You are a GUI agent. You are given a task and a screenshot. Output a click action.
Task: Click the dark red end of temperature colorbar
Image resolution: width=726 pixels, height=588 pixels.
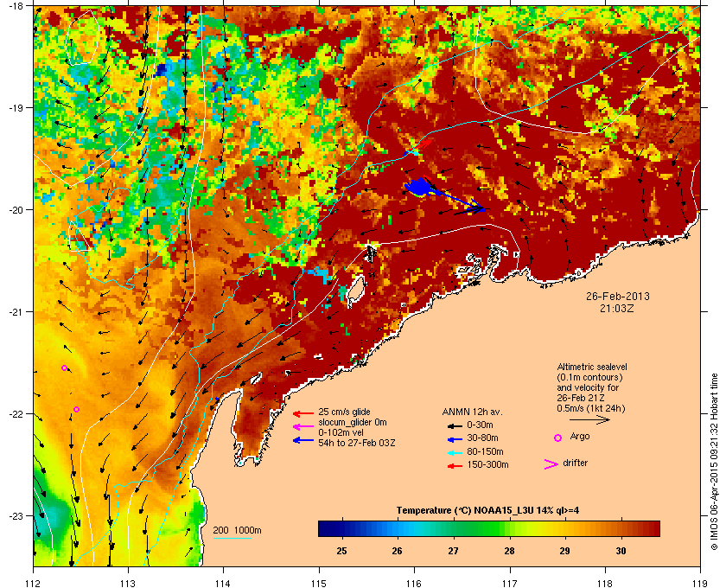655,528
